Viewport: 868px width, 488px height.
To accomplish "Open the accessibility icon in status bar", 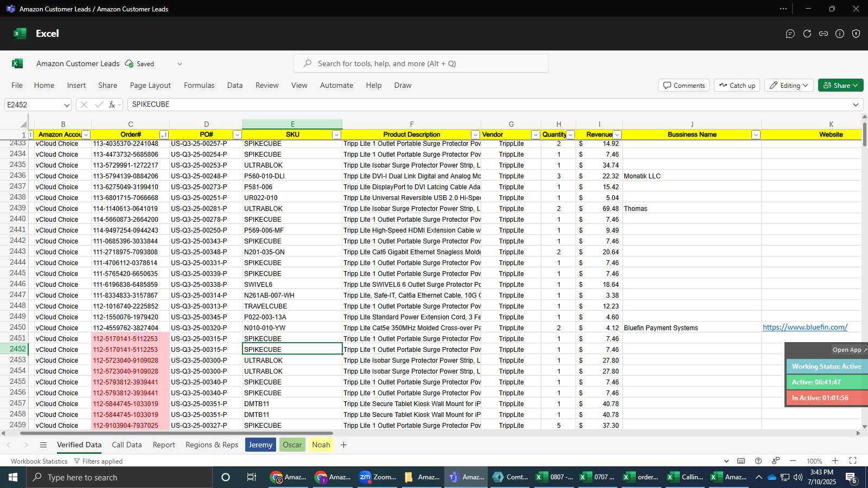I will (776, 461).
